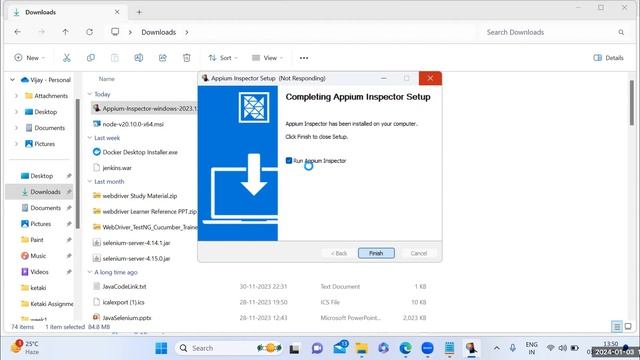Open the weather widget showing 25°C

(x=24, y=347)
